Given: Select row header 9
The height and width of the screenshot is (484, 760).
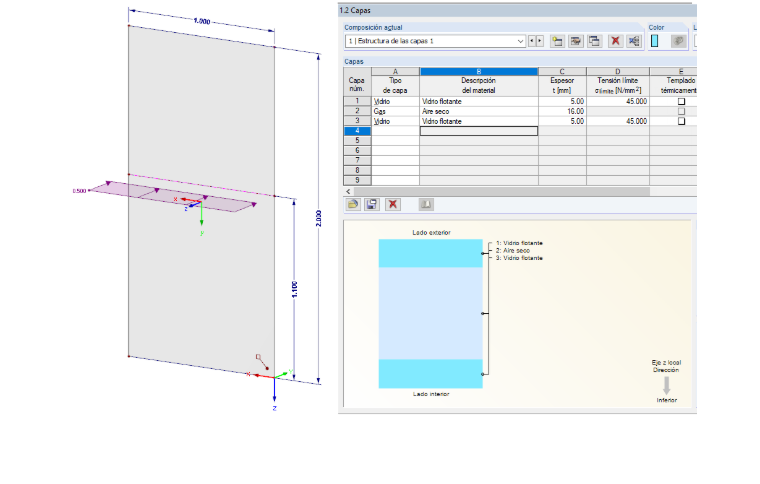Looking at the screenshot, I should [357, 180].
